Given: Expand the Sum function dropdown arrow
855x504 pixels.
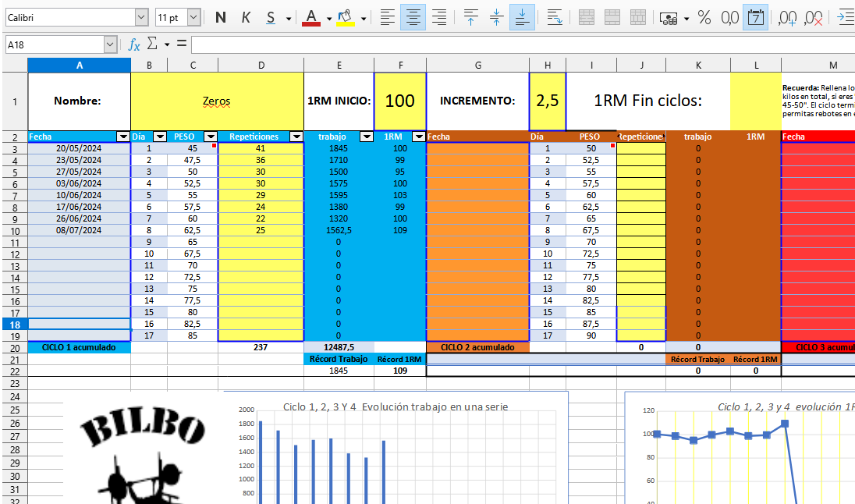Looking at the screenshot, I should coord(167,44).
